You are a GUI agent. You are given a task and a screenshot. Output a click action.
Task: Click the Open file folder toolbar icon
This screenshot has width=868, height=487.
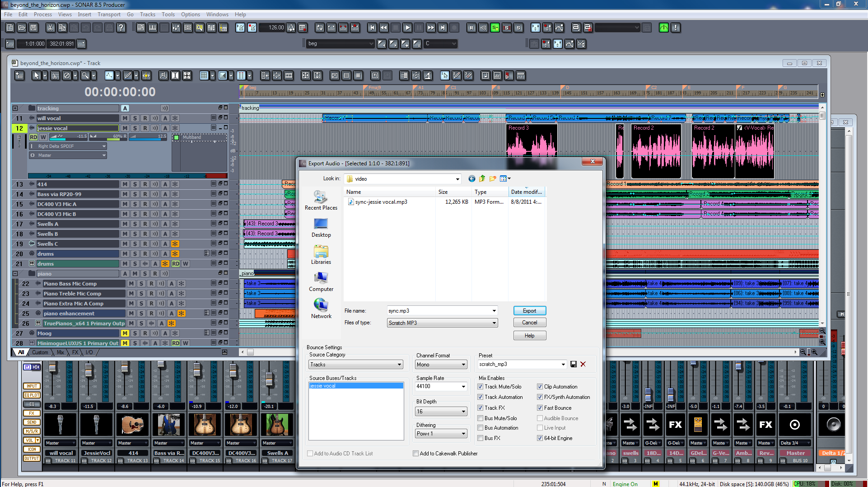[21, 28]
